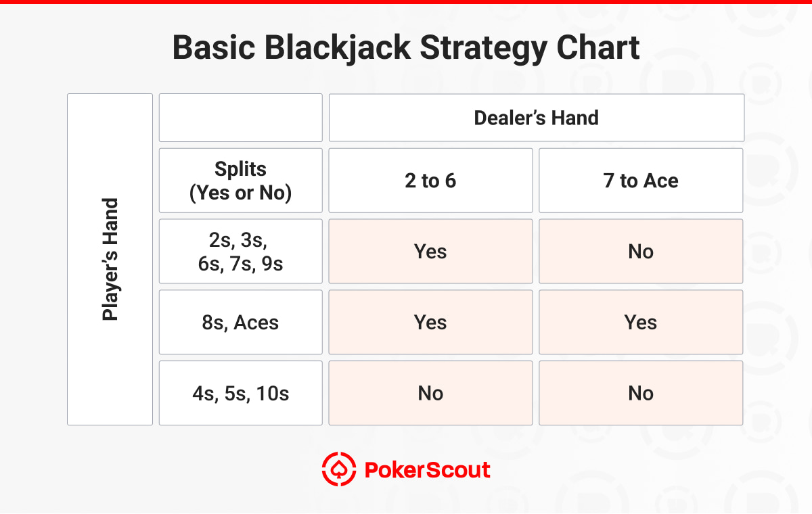Click the Dealer's Hand header cell
The height and width of the screenshot is (514, 812).
tap(537, 118)
